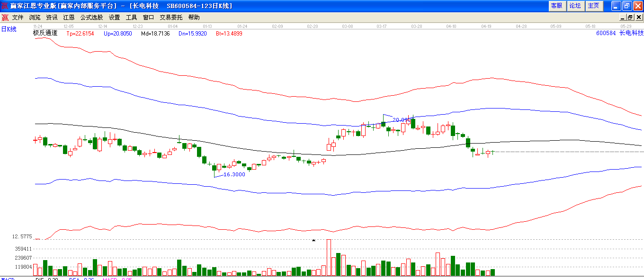Viewport: 644px width, 280px height.
Task: Click the tallest red volume bar
Action: coord(329,257)
